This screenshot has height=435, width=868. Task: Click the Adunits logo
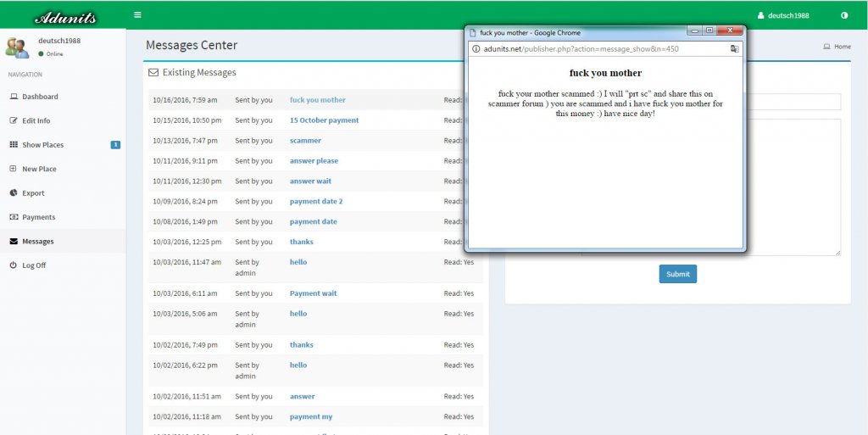point(64,17)
